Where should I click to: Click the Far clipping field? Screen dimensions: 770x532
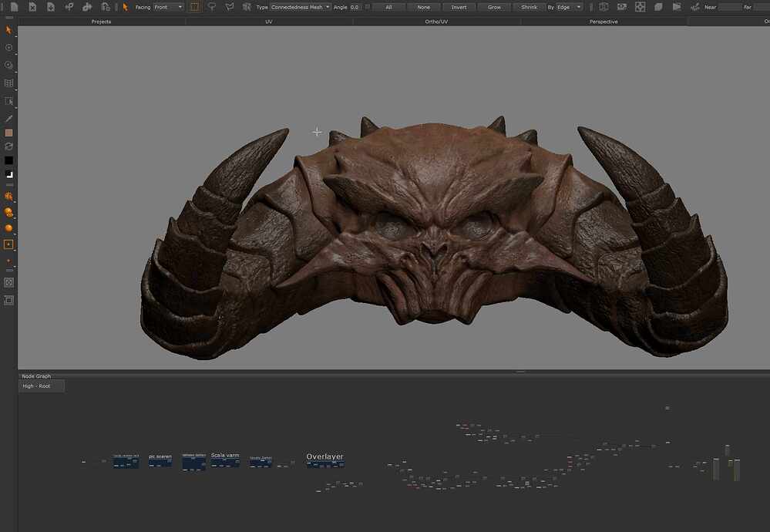coord(762,7)
